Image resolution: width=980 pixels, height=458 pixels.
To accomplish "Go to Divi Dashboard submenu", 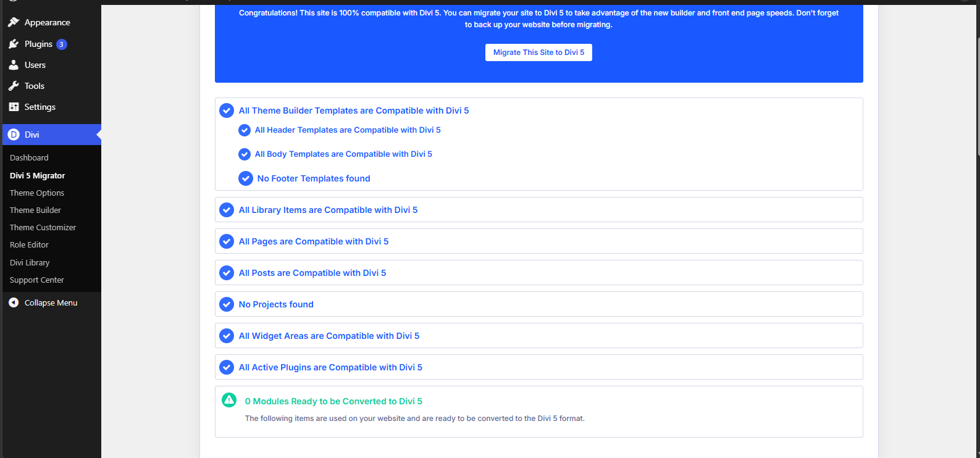I will point(29,158).
